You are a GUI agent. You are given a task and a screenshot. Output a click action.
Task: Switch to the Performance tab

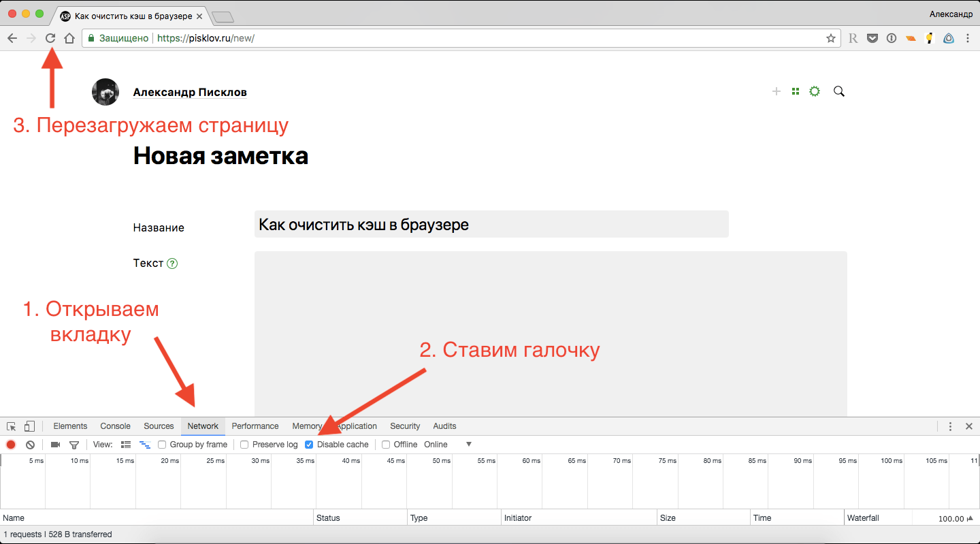[x=255, y=426]
